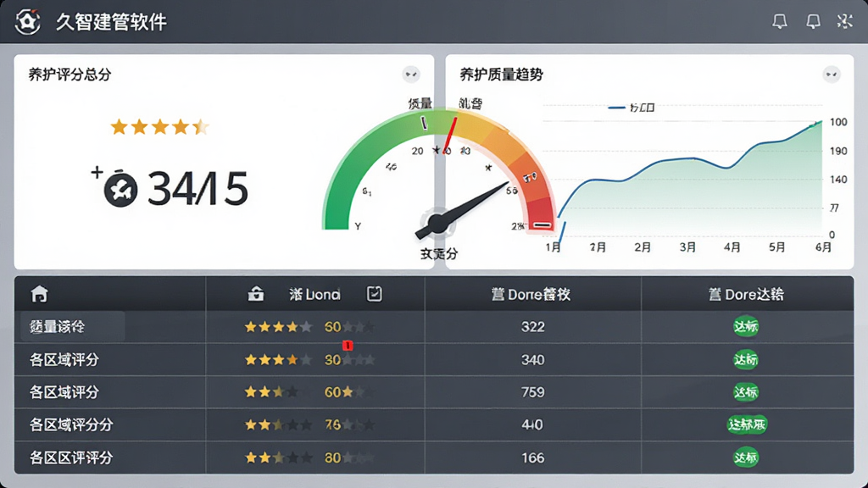This screenshot has width=868, height=488.
Task: Click the round score badge icon beside 34/15
Action: [120, 190]
